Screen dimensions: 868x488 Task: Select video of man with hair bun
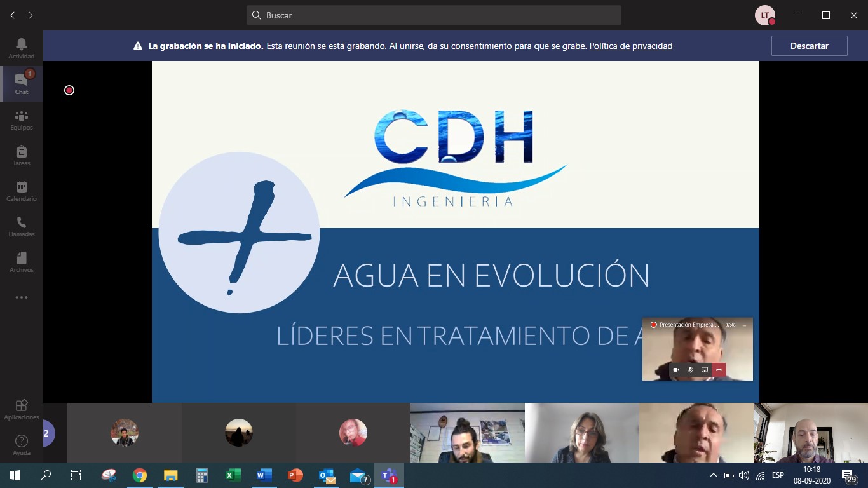pos(468,433)
